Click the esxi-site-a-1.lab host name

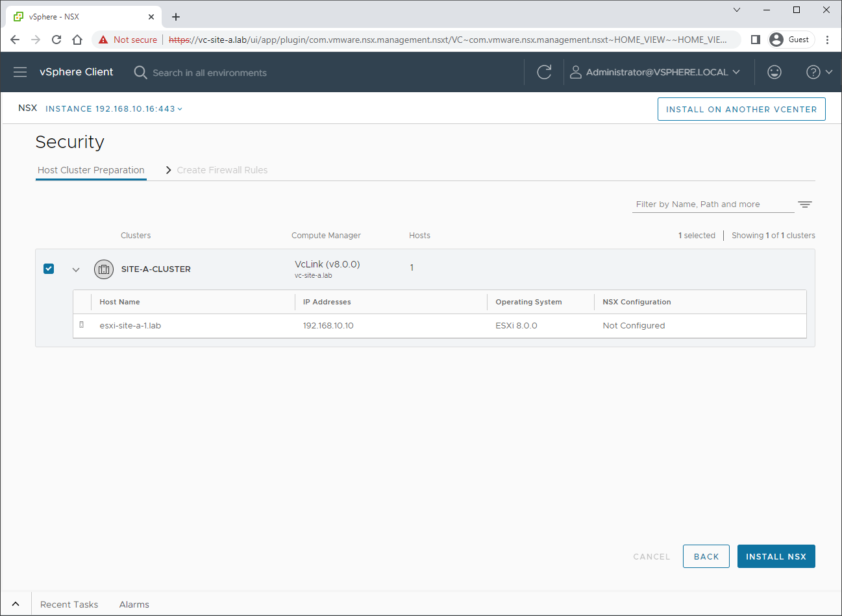[130, 326]
